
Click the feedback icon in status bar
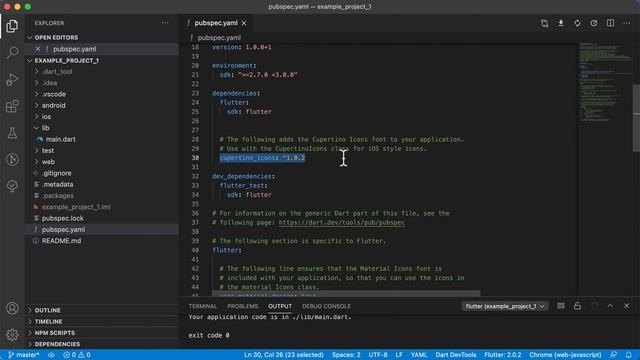click(613, 355)
